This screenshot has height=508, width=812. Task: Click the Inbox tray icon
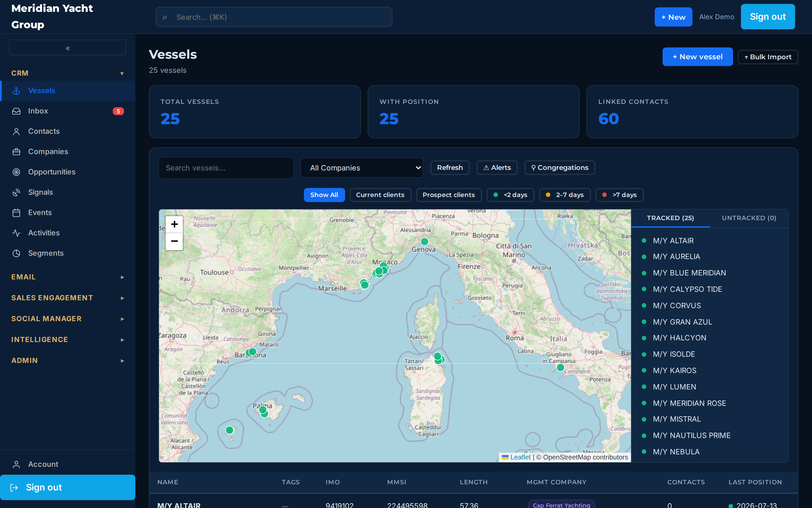pos(16,111)
